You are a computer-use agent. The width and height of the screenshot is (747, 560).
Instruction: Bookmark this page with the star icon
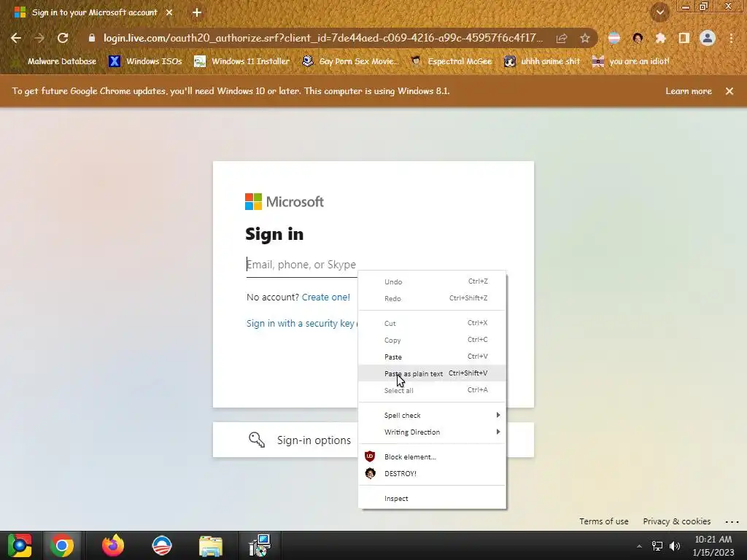point(585,39)
